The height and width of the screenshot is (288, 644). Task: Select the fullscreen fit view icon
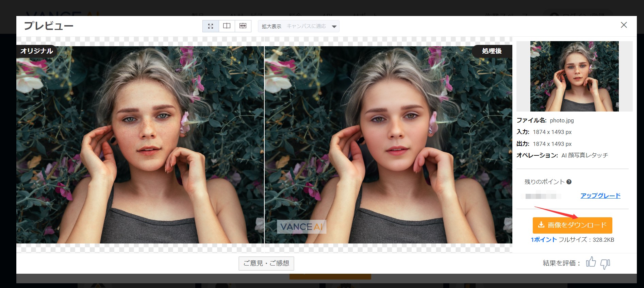point(211,26)
